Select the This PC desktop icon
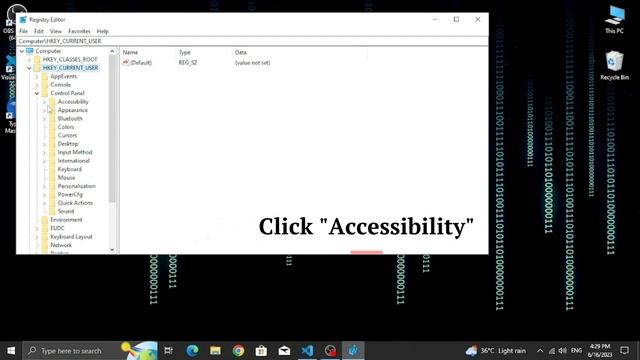The height and width of the screenshot is (360, 640). coord(614,19)
